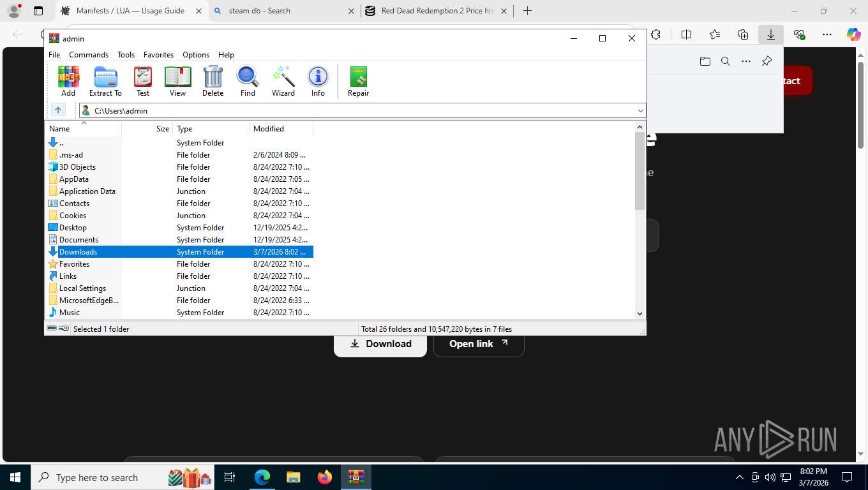Click the Info toolbar icon
This screenshot has height=490, width=868.
tap(318, 81)
